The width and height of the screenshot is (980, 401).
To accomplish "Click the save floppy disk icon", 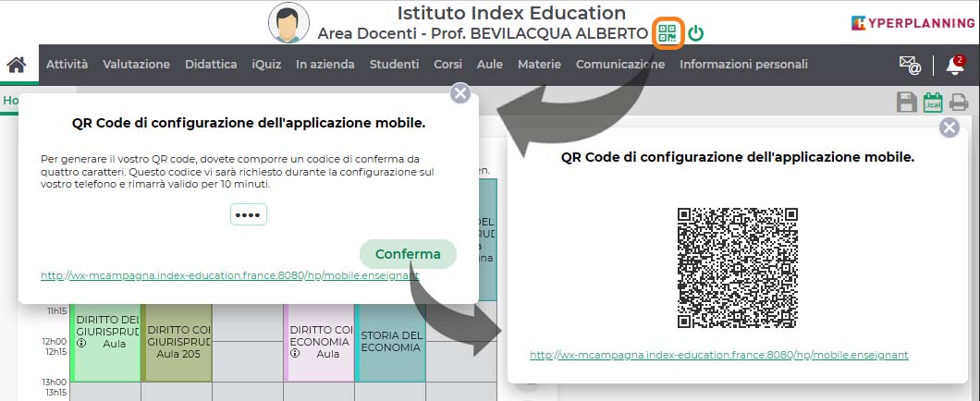I will 907,102.
